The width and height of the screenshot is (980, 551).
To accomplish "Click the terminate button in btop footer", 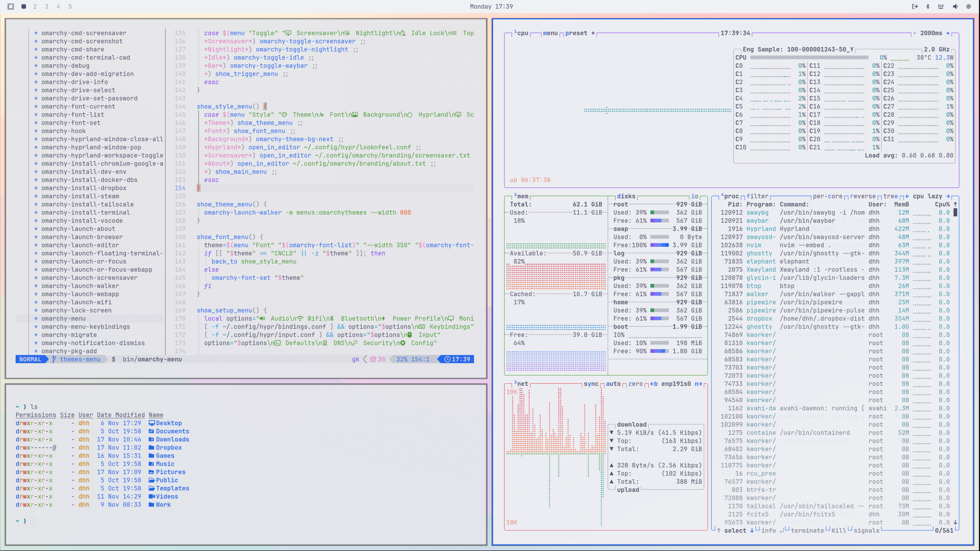I will (x=807, y=531).
